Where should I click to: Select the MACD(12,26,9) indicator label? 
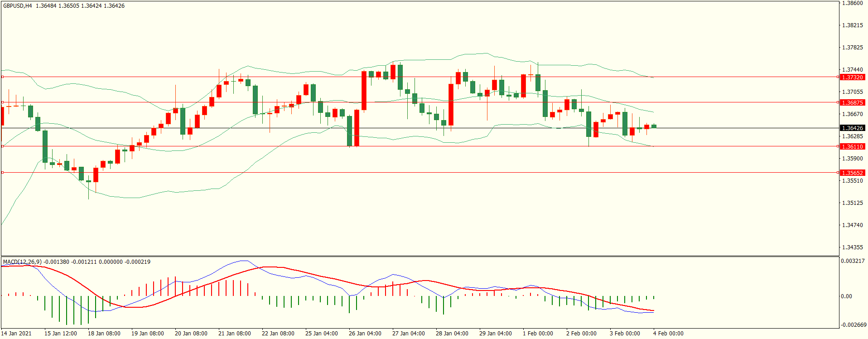pyautogui.click(x=22, y=262)
